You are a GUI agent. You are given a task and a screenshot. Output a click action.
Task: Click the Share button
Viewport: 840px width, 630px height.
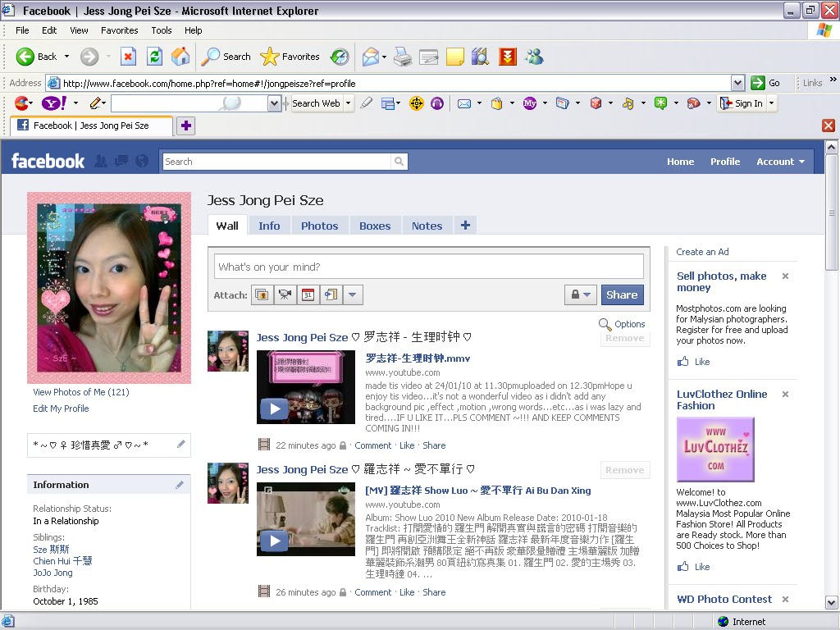(622, 294)
